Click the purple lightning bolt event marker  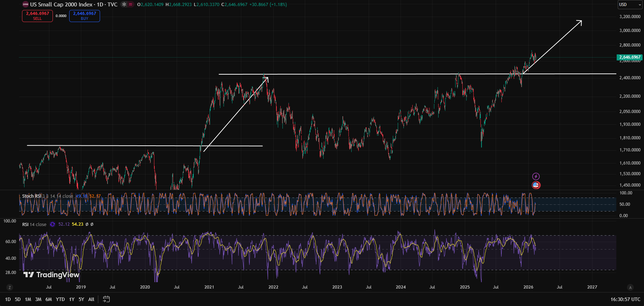pyautogui.click(x=536, y=176)
